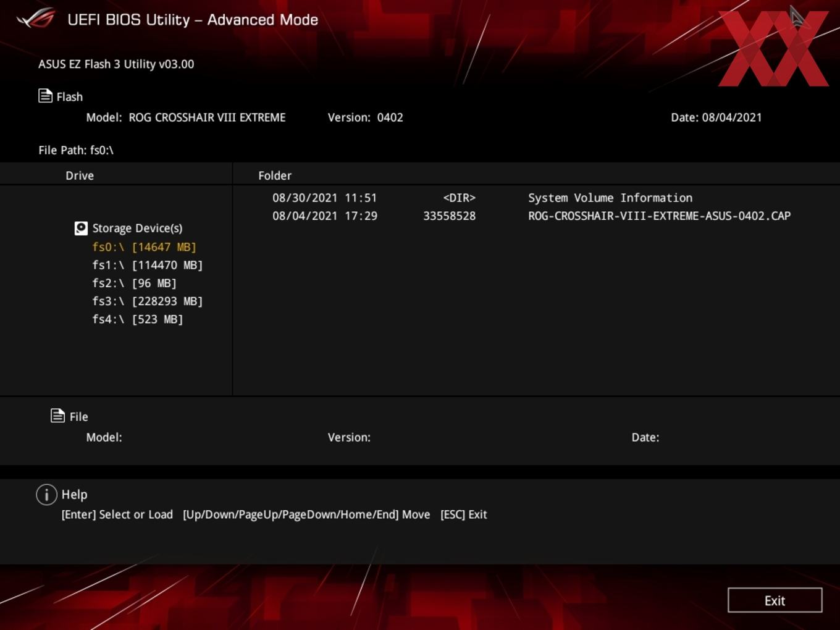Screen dimensions: 840x630
Task: Select drive fs3:\ [228293 MB]
Action: pyautogui.click(x=148, y=301)
